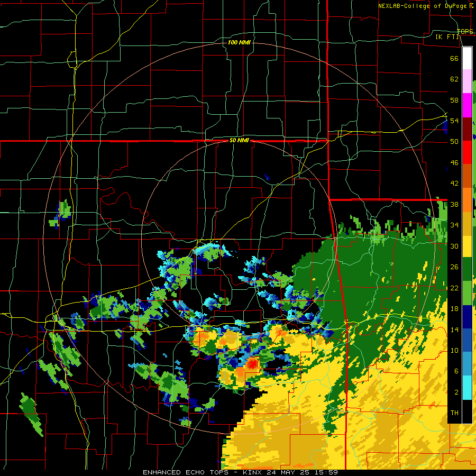Click the '34' legend value
This screenshot has width=476, height=476.
(x=454, y=225)
